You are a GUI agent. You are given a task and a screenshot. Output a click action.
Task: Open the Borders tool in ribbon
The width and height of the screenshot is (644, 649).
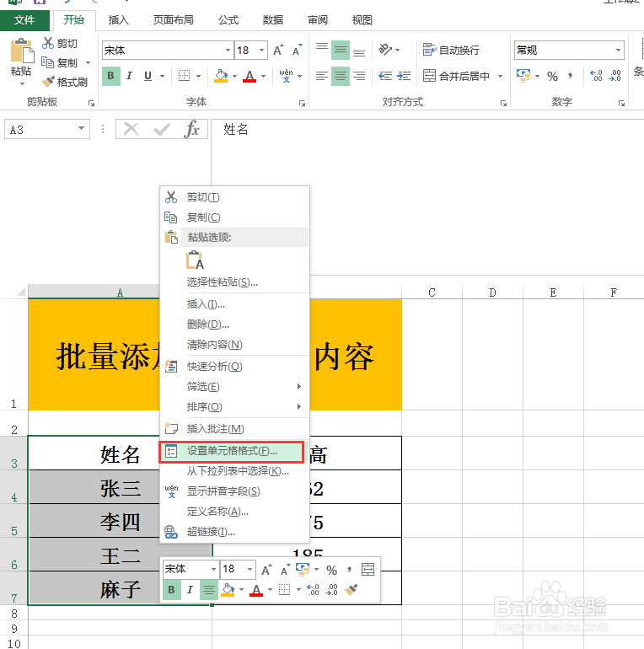(184, 76)
